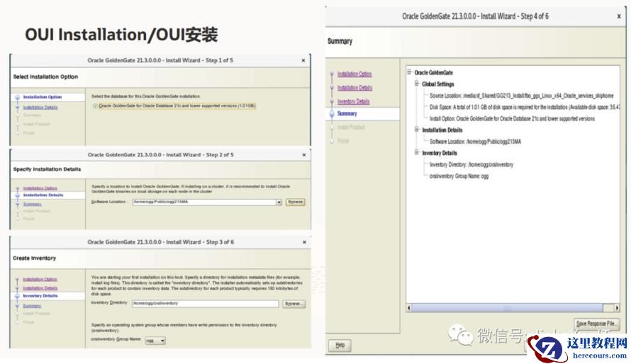The image size is (631, 364).
Task: Open Installation Details link in Step 4 wizard
Action: (x=354, y=88)
